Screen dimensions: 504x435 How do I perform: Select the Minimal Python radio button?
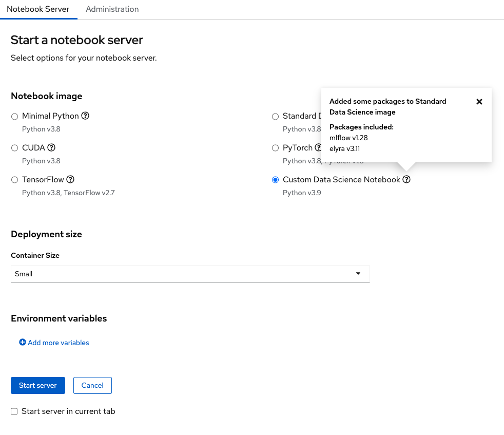tap(14, 117)
